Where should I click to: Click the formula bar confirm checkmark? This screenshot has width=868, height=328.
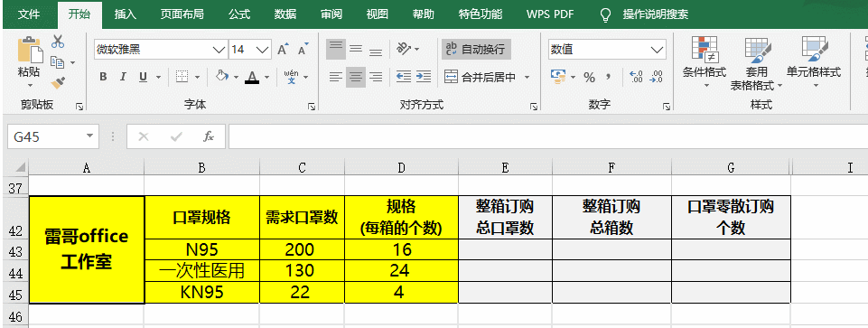click(x=177, y=136)
